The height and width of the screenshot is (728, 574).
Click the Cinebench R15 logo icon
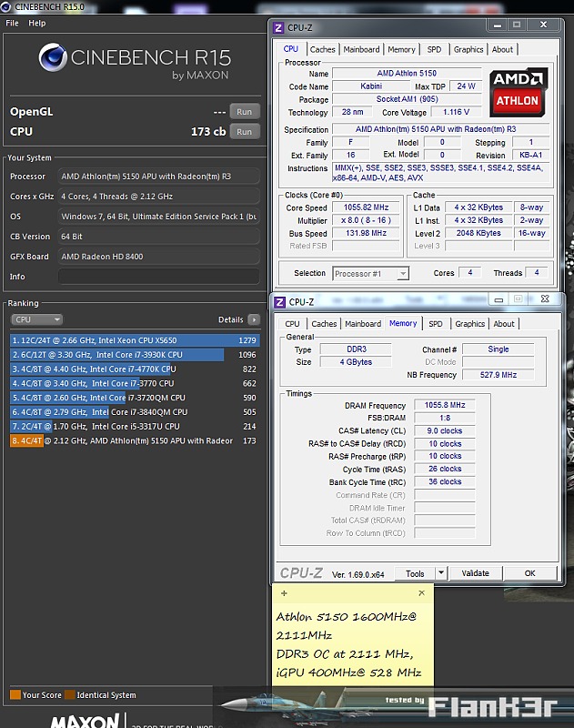(x=53, y=57)
